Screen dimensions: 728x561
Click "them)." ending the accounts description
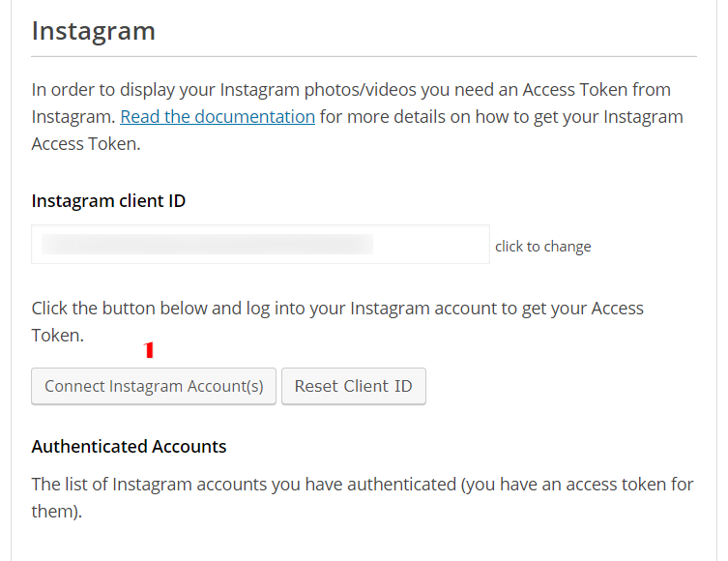[56, 511]
